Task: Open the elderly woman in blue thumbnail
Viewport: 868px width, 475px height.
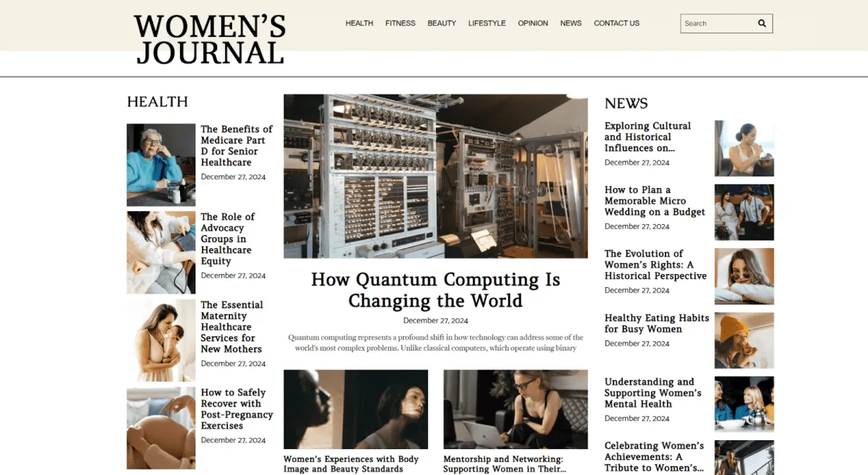Action: 161,165
